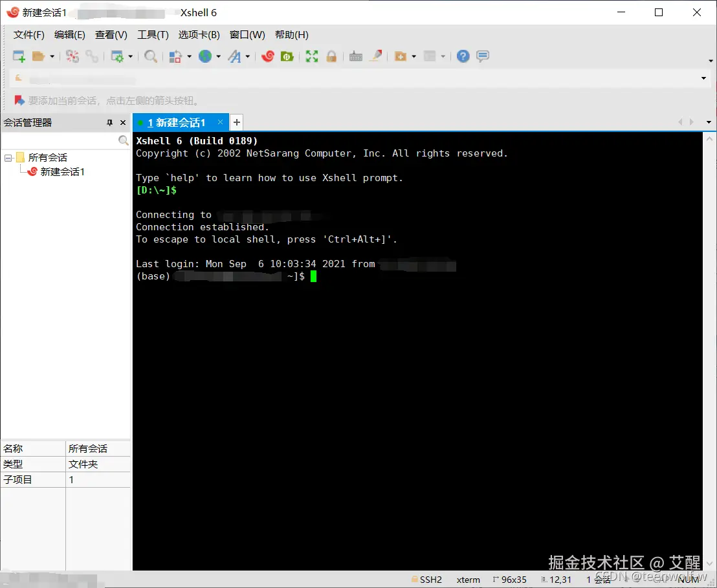The width and height of the screenshot is (717, 588).
Task: Click the session manager search magnifier
Action: click(124, 140)
